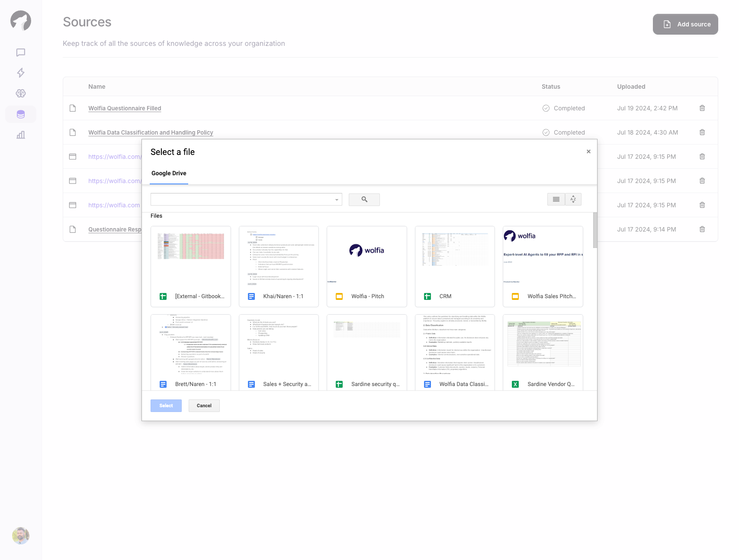Expand the file location dropdown
Image resolution: width=739 pixels, height=560 pixels.
click(x=337, y=199)
